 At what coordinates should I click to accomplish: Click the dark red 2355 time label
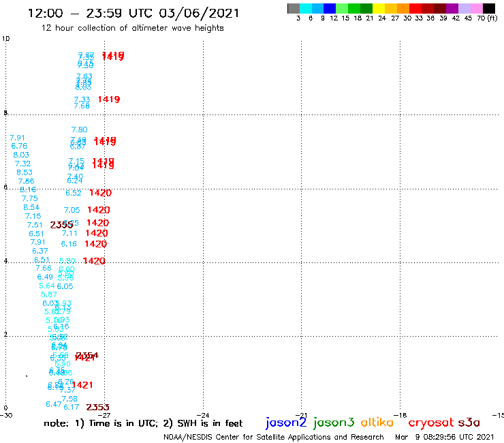click(61, 225)
